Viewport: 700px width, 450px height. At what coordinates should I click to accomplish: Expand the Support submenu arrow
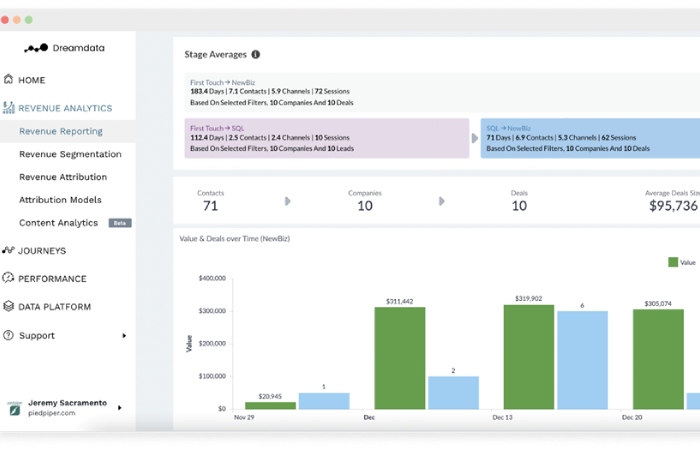coord(124,336)
